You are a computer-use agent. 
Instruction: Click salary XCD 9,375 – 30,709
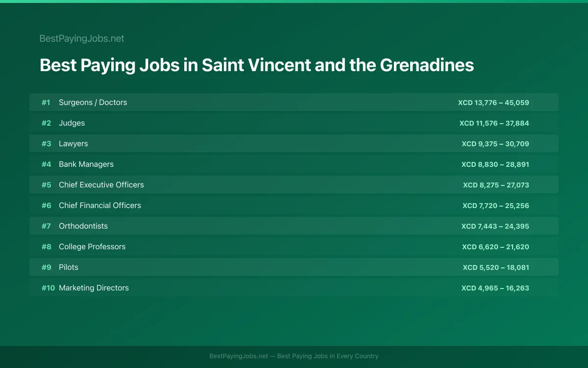tap(495, 144)
